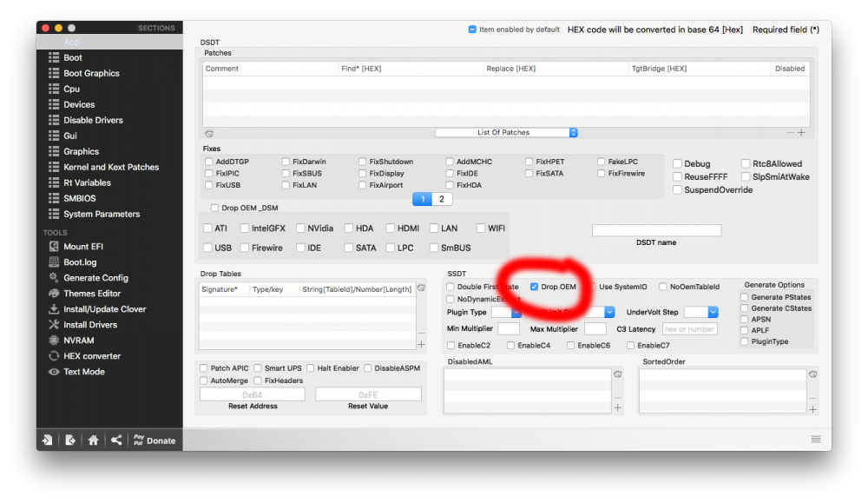The image size is (868, 503).
Task: Enable the EnableC6 checkbox
Action: pyautogui.click(x=570, y=345)
